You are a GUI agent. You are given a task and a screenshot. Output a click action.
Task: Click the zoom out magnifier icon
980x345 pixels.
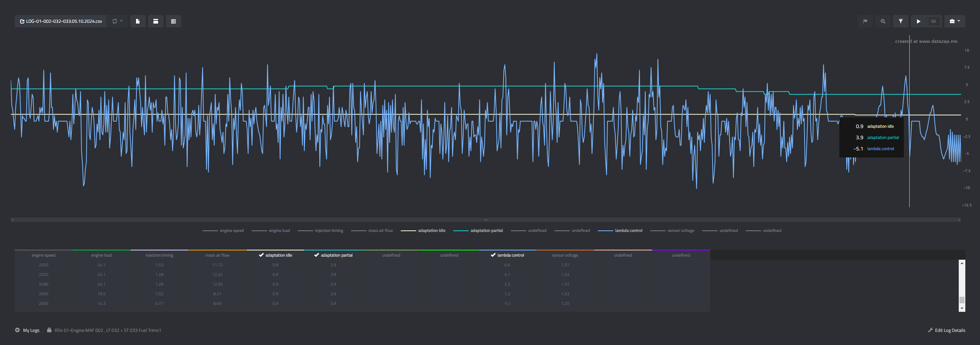tap(883, 21)
